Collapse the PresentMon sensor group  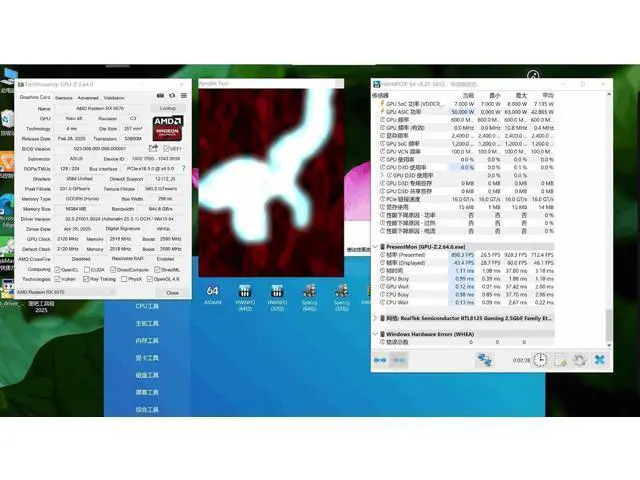375,247
